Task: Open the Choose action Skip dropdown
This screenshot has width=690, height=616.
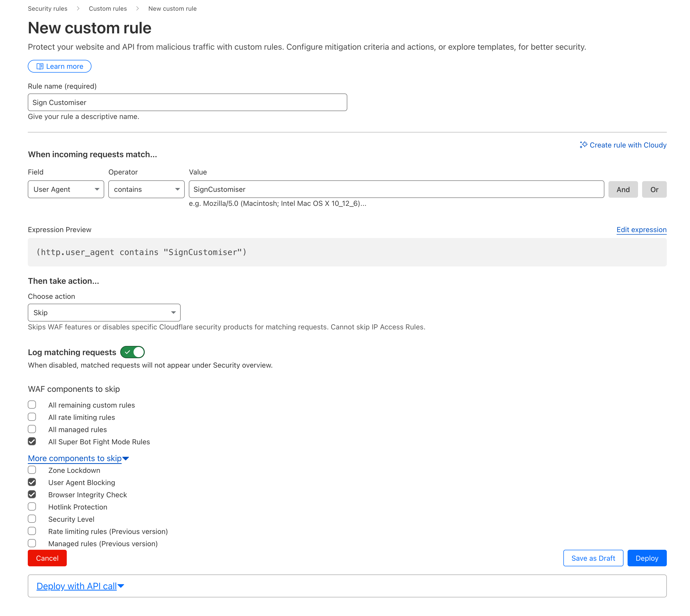Action: 104,312
